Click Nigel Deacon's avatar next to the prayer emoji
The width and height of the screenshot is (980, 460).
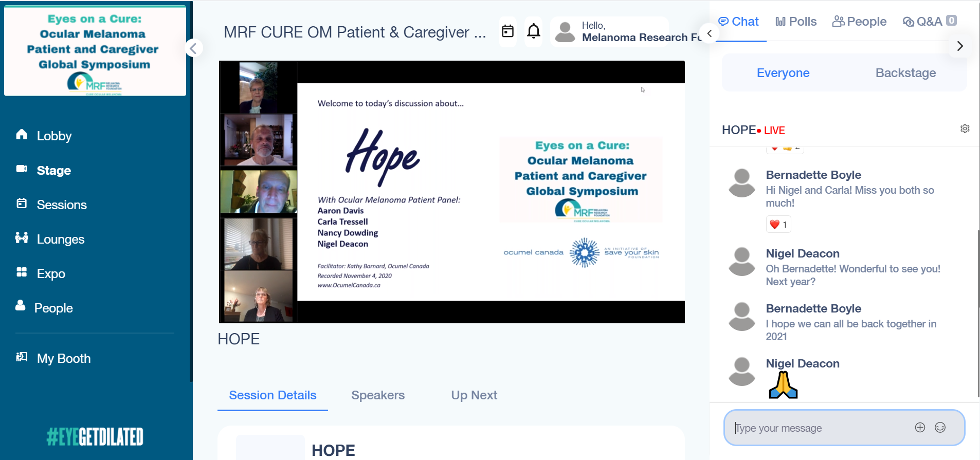click(742, 372)
